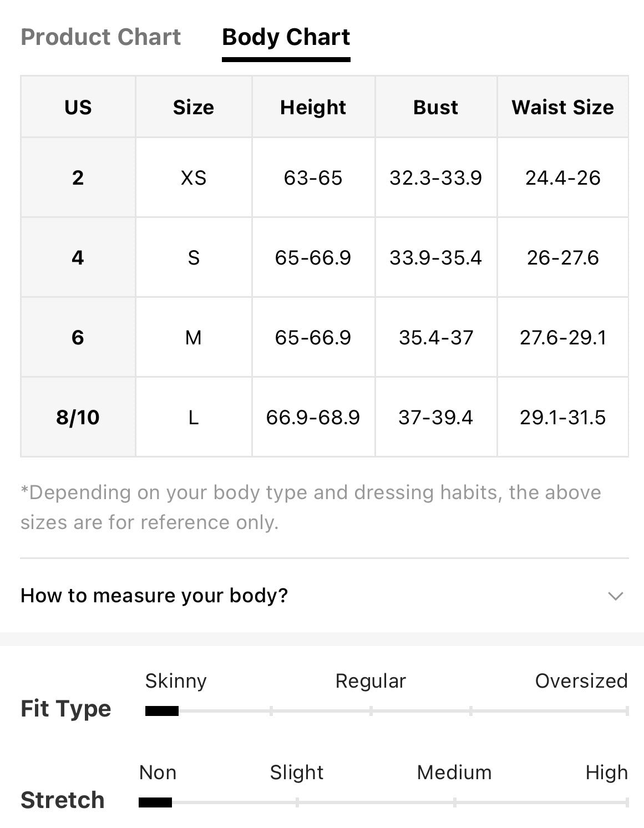Switch to the Product Chart tab

click(x=100, y=37)
